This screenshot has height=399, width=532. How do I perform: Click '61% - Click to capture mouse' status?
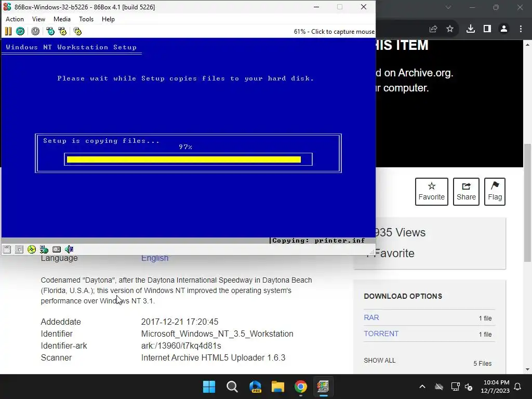[x=334, y=32]
